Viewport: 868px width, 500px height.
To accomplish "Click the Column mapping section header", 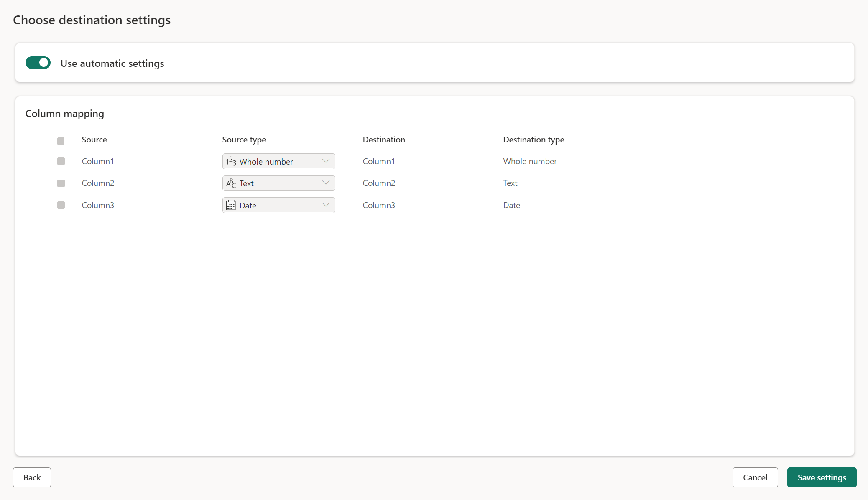I will (x=64, y=113).
